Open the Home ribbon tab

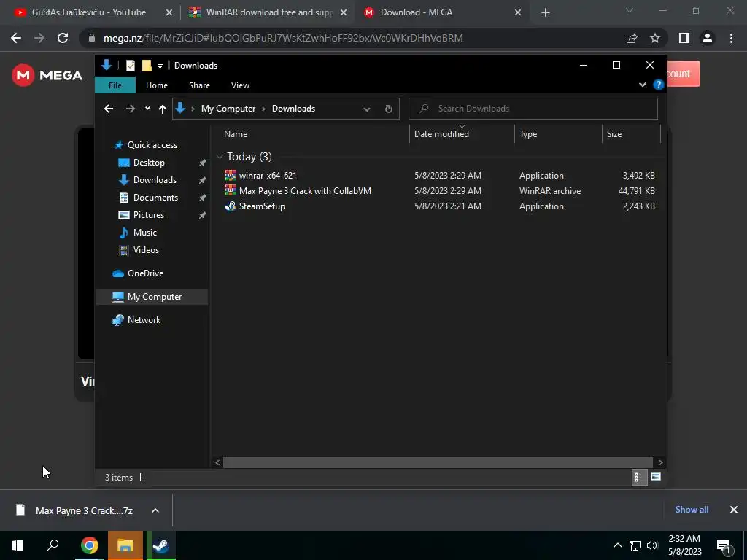point(157,85)
